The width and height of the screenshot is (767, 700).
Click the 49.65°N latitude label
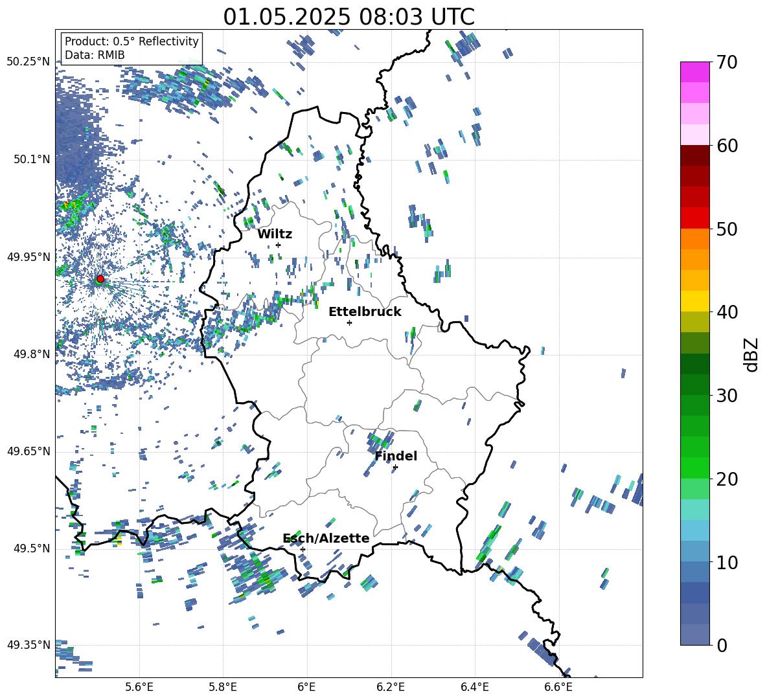pos(29,451)
